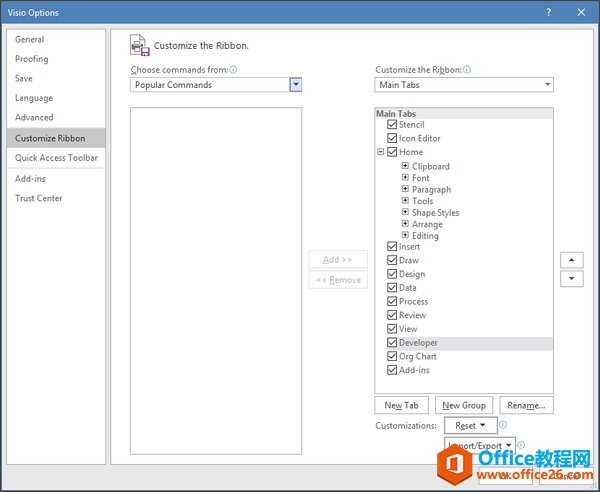
Task: Go to the General options page
Action: coord(29,39)
